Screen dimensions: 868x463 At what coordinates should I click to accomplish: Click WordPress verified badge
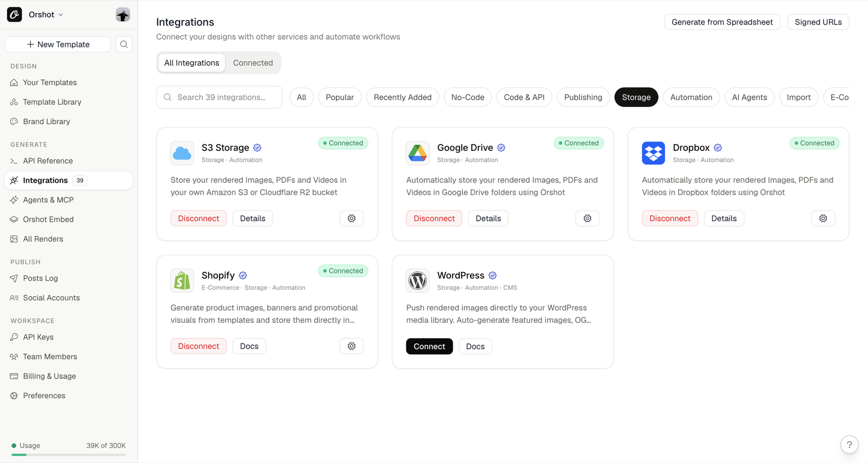point(493,275)
